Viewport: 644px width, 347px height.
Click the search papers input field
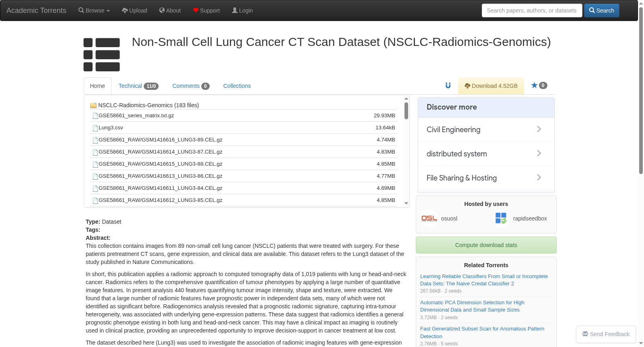(532, 10)
